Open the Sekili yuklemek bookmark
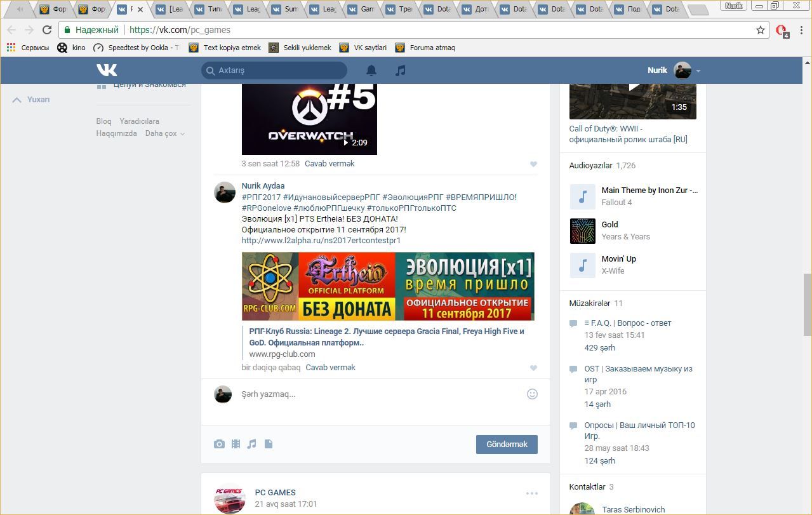This screenshot has height=515, width=812. click(x=300, y=48)
